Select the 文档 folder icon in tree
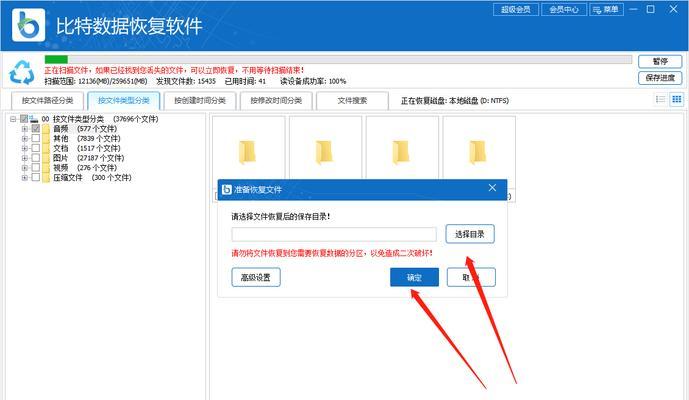689x400 pixels. point(46,148)
